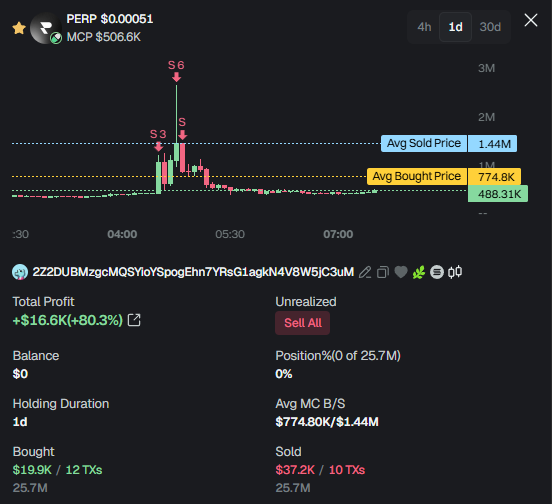552x504 pixels.
Task: Select the MCP $506.6K text
Action: 104,37
